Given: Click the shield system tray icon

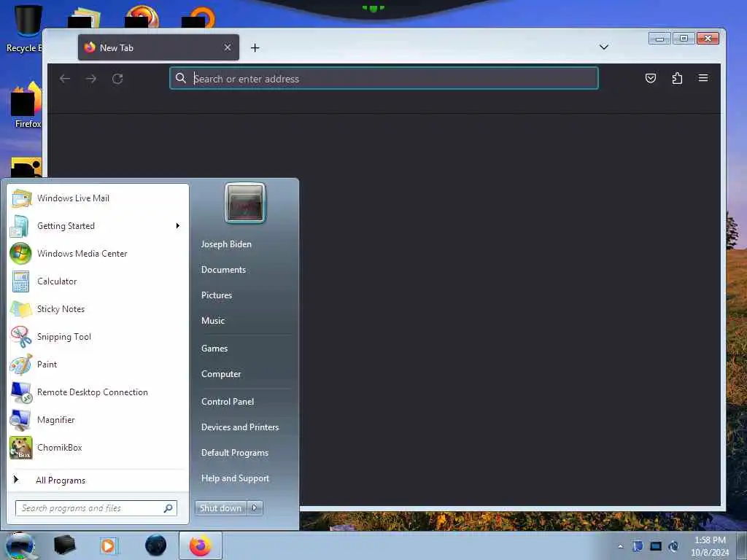Looking at the screenshot, I should point(638,546).
